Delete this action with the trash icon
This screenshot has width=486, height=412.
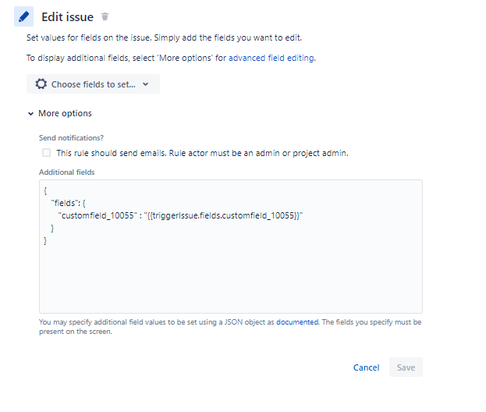click(x=105, y=16)
